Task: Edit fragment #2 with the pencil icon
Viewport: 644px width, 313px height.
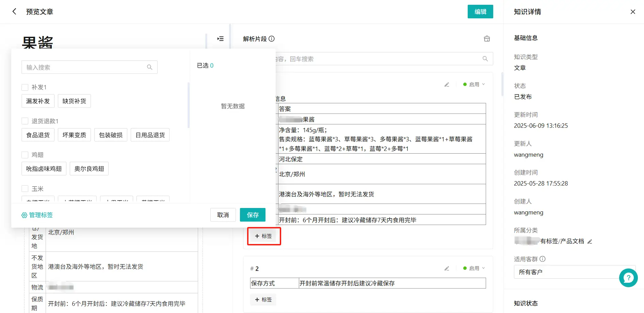Action: pyautogui.click(x=447, y=268)
